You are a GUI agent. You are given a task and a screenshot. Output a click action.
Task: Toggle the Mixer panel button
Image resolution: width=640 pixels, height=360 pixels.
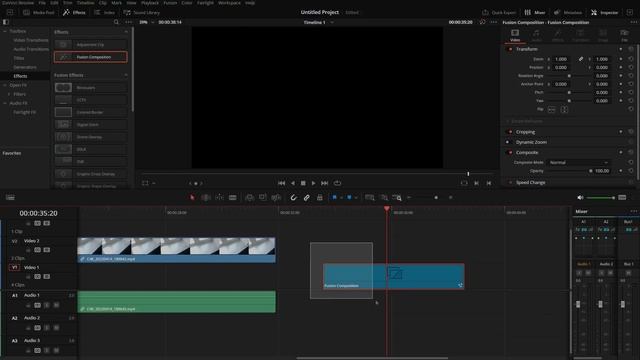click(535, 13)
